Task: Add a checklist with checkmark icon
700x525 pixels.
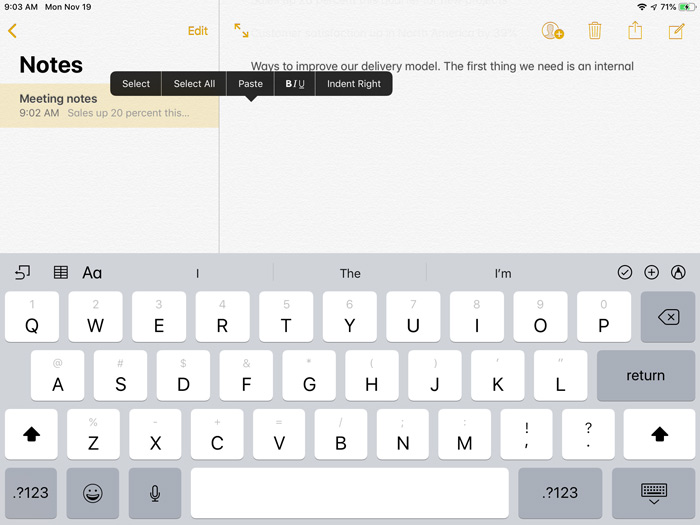Action: pyautogui.click(x=625, y=272)
